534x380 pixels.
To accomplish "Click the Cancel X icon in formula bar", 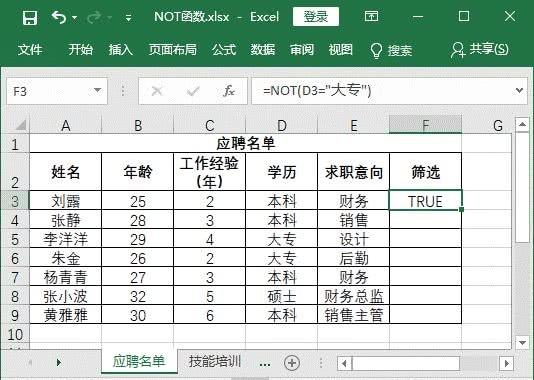I will point(157,91).
